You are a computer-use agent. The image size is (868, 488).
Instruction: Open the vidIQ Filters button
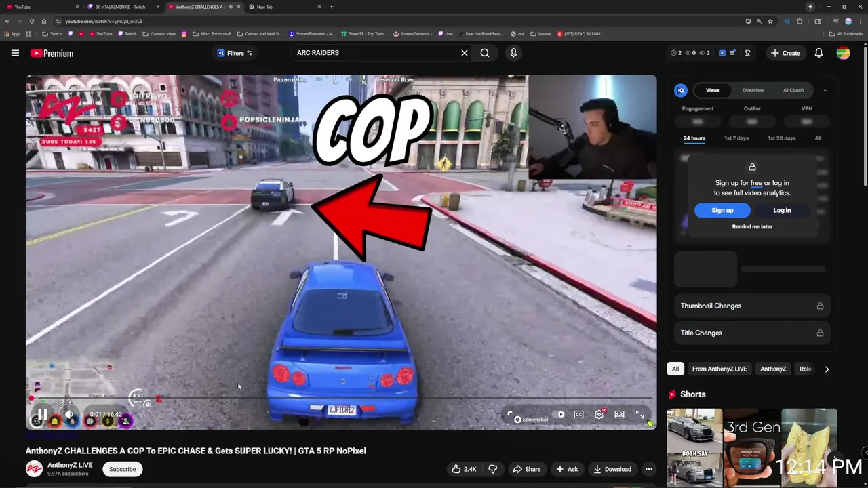235,53
